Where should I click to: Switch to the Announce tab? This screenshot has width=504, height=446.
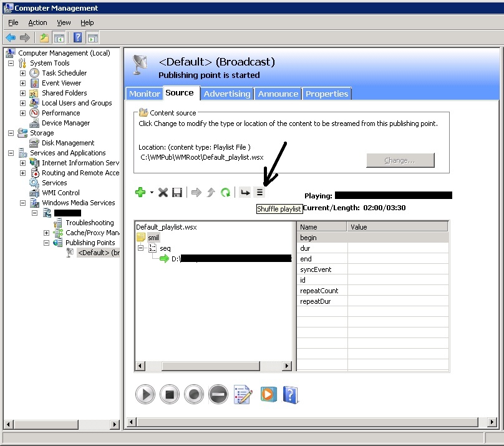pos(278,94)
